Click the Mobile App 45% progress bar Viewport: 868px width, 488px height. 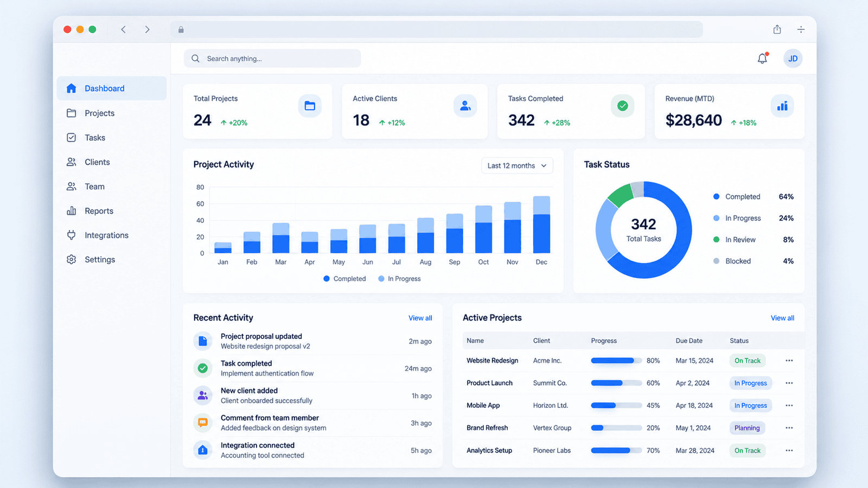[x=616, y=406]
